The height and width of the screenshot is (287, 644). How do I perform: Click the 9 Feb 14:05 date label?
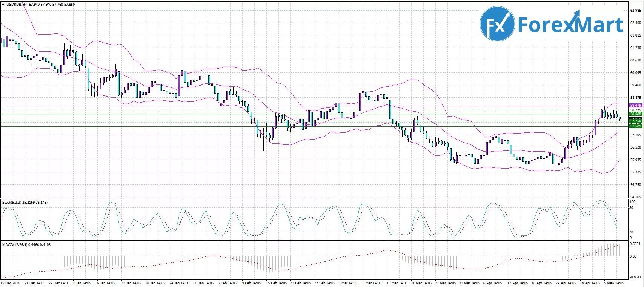[x=251, y=283]
